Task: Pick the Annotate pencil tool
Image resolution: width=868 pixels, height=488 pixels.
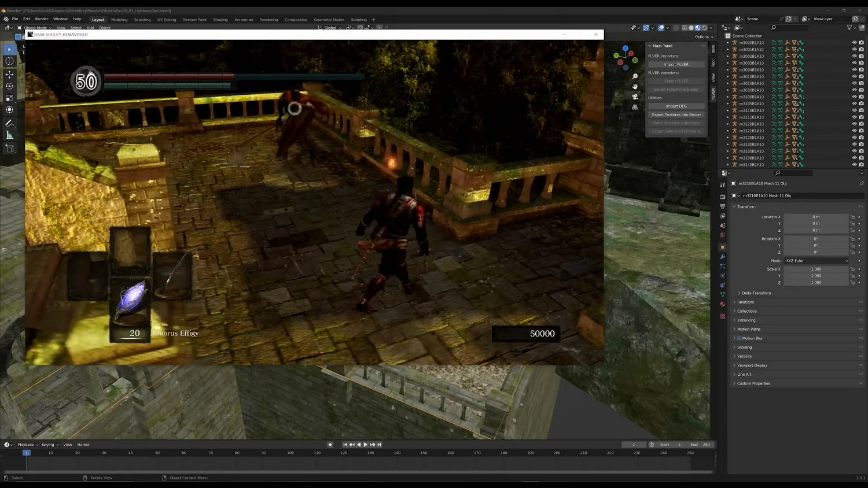Action: pyautogui.click(x=9, y=123)
